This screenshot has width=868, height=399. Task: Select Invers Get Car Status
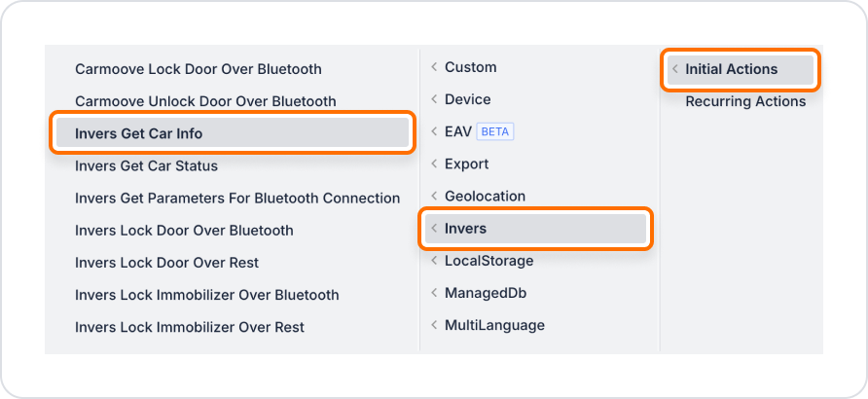(x=146, y=165)
